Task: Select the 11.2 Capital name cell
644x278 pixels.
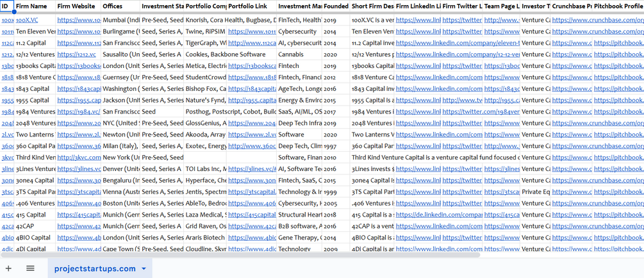Action: [35, 43]
